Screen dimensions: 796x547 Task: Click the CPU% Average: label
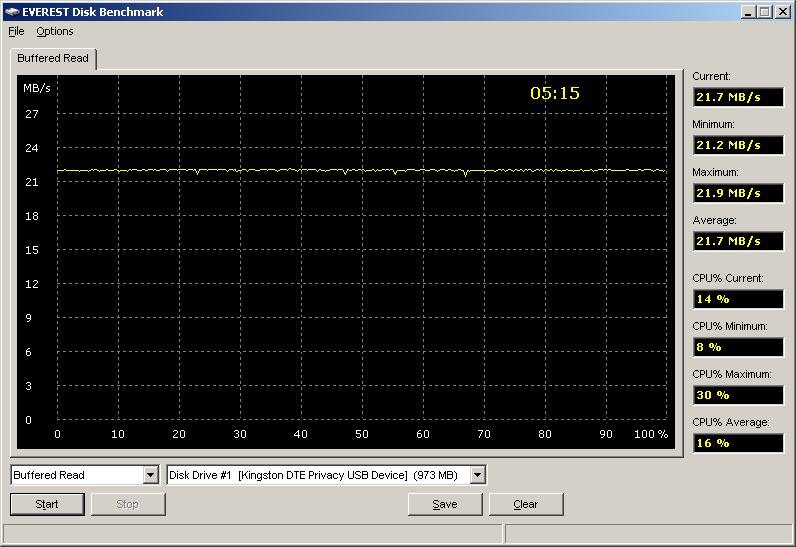[x=731, y=422]
